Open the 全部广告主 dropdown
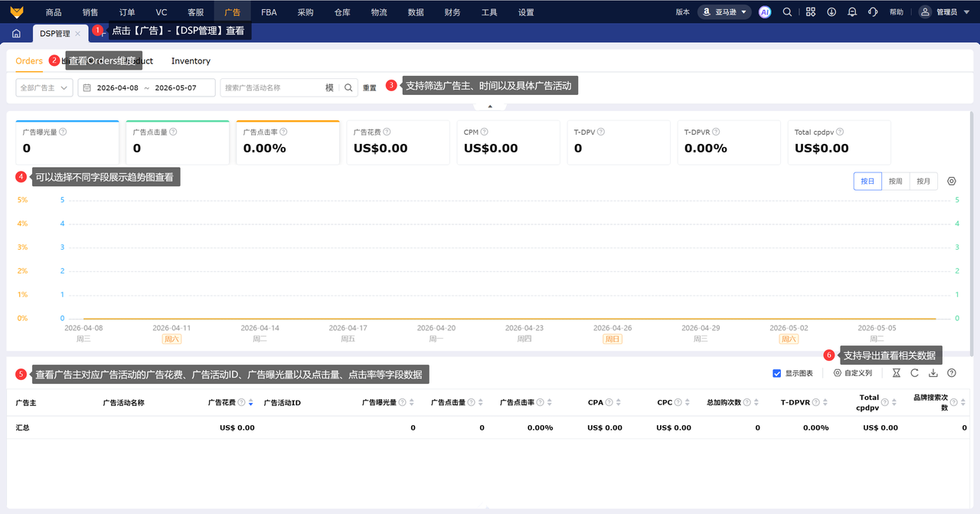980x514 pixels. 44,88
